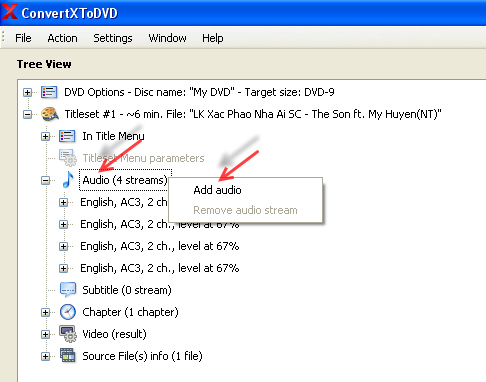Select the In Title Menu label

[x=113, y=136]
